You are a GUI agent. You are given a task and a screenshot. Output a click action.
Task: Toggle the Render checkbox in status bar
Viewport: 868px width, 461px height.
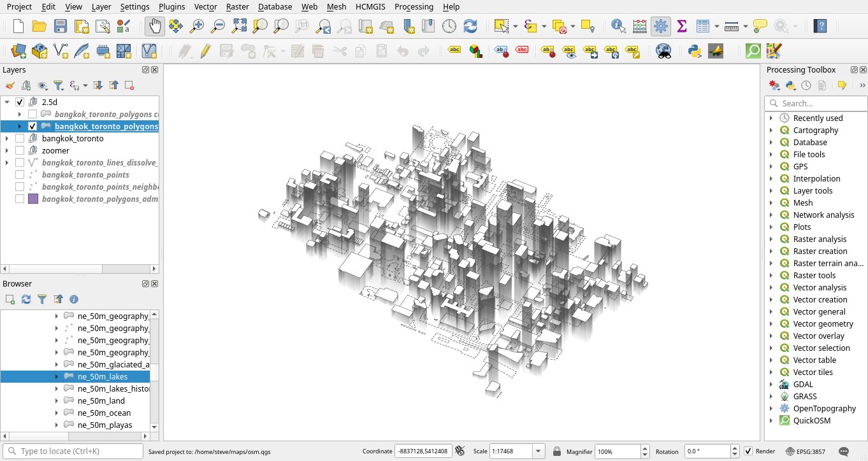[748, 451]
